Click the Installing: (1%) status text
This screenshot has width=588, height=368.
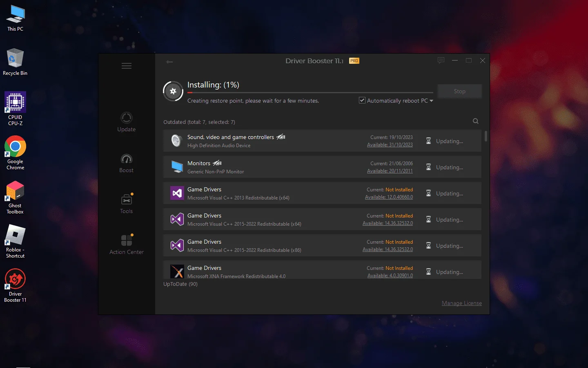click(213, 85)
